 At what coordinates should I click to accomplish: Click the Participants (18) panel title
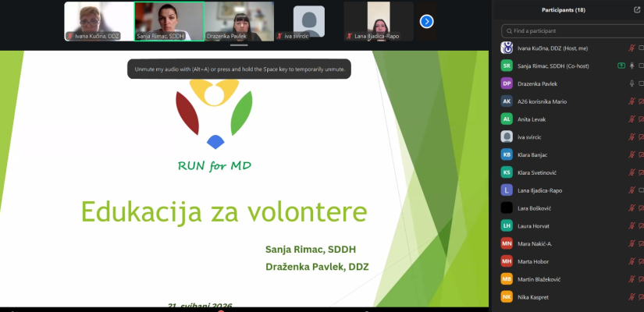click(x=564, y=10)
